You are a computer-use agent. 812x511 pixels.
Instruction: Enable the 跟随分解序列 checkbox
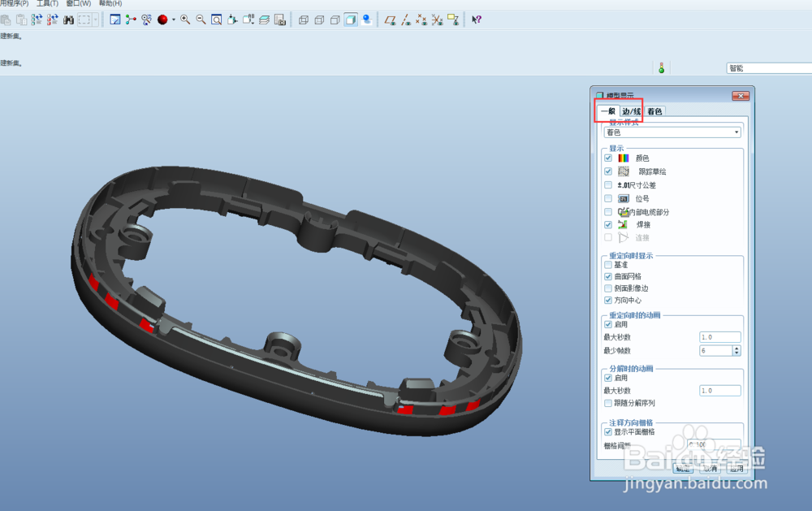tap(608, 403)
